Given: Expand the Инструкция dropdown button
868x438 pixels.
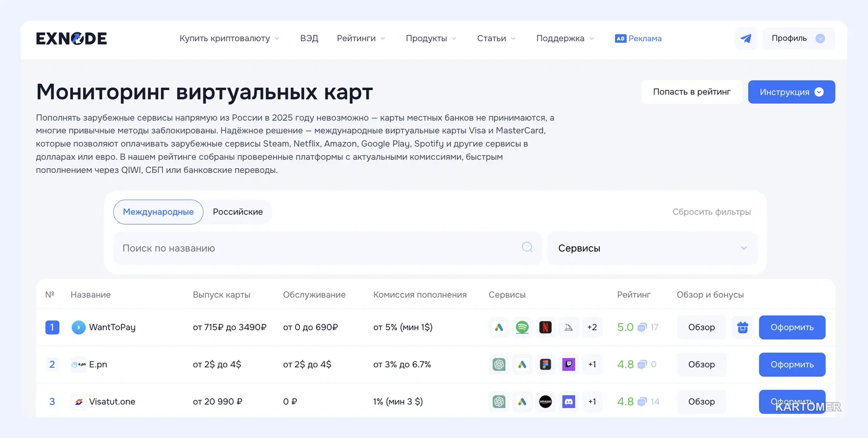Looking at the screenshot, I should (x=791, y=92).
